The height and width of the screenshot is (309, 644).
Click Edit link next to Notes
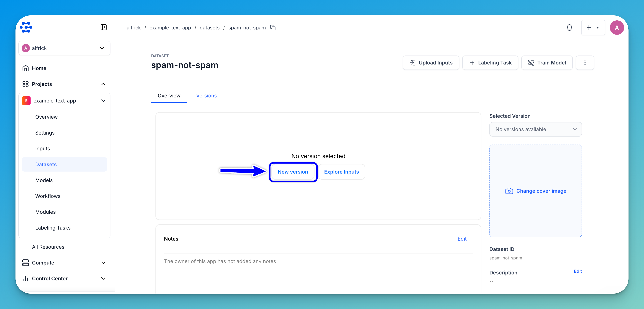[462, 239]
